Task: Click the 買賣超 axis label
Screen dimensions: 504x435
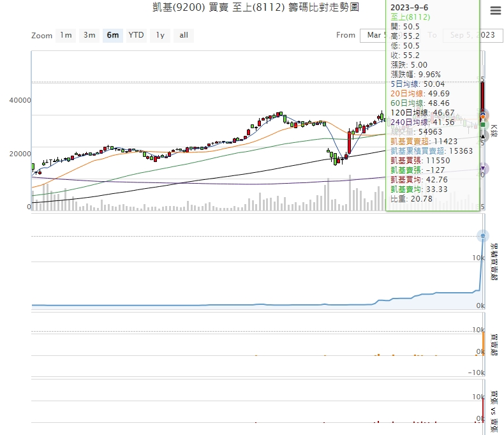Action: coord(493,343)
